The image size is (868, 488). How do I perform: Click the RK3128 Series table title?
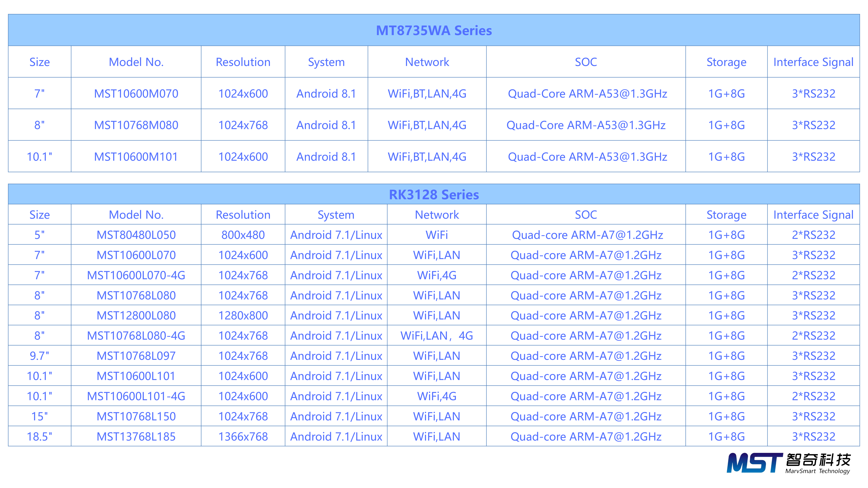[434, 195]
